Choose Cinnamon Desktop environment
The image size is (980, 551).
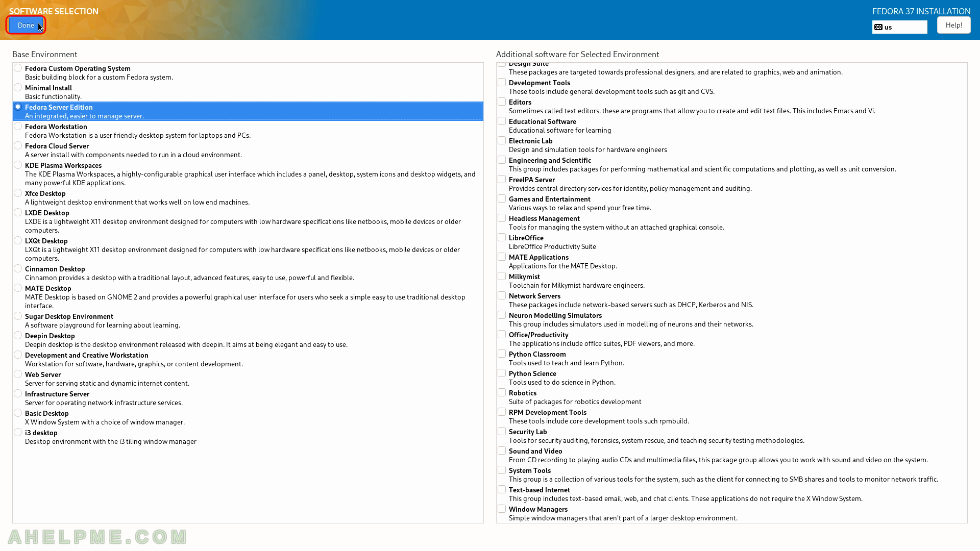click(x=18, y=268)
